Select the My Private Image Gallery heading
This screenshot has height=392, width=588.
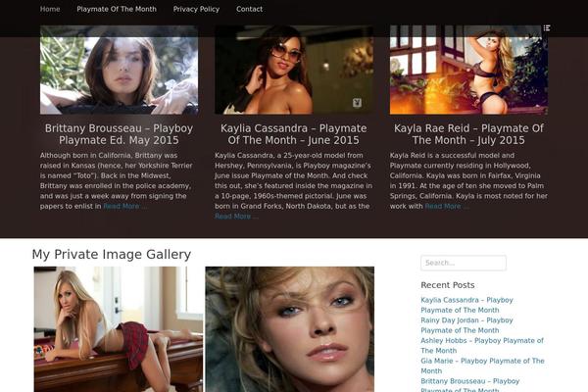click(x=112, y=255)
